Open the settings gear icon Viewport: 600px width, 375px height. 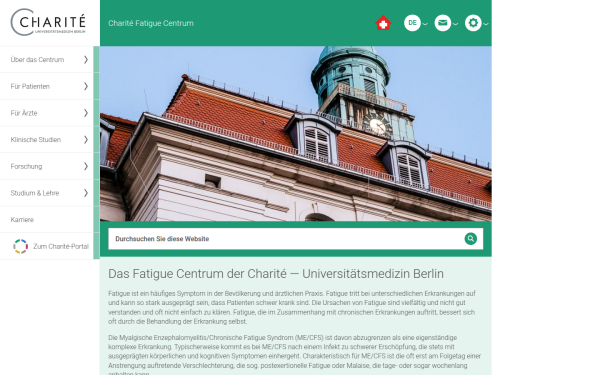(x=473, y=23)
